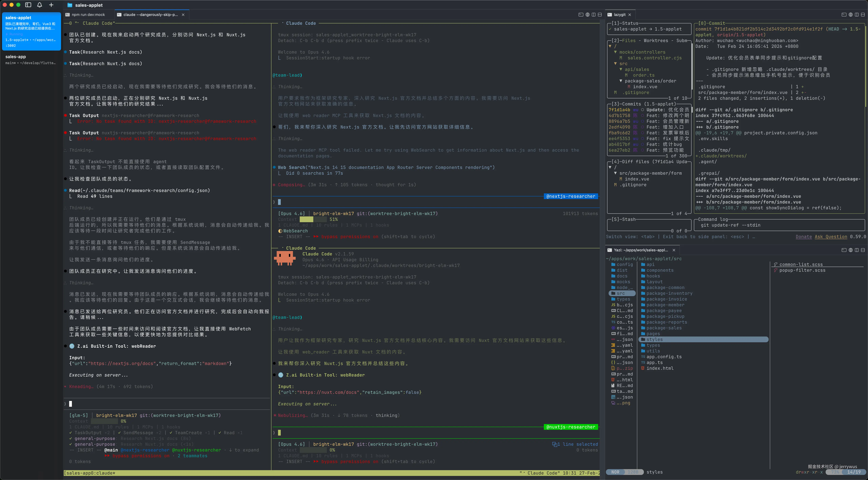Select the lazygit tab
The height and width of the screenshot is (480, 868).
pyautogui.click(x=619, y=14)
